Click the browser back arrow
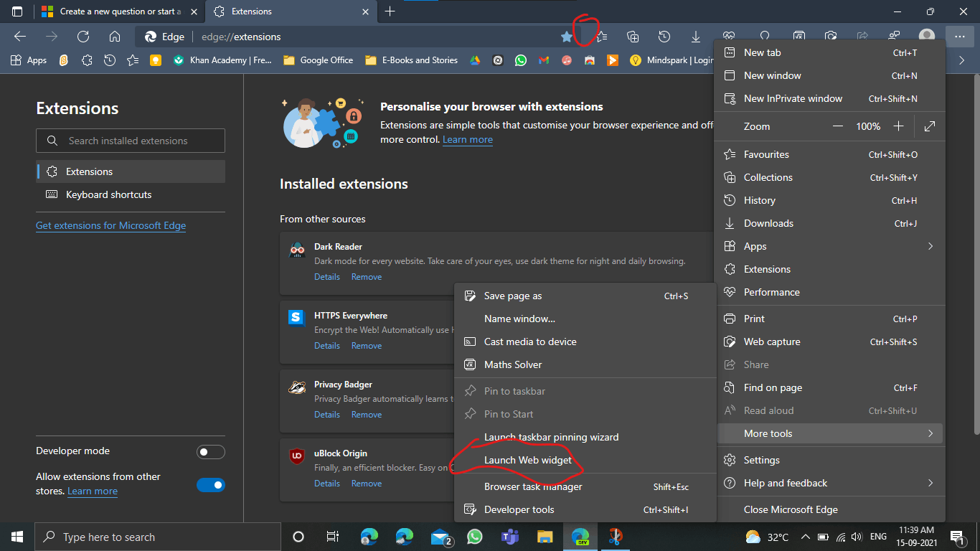Viewport: 980px width, 551px height. [x=20, y=37]
